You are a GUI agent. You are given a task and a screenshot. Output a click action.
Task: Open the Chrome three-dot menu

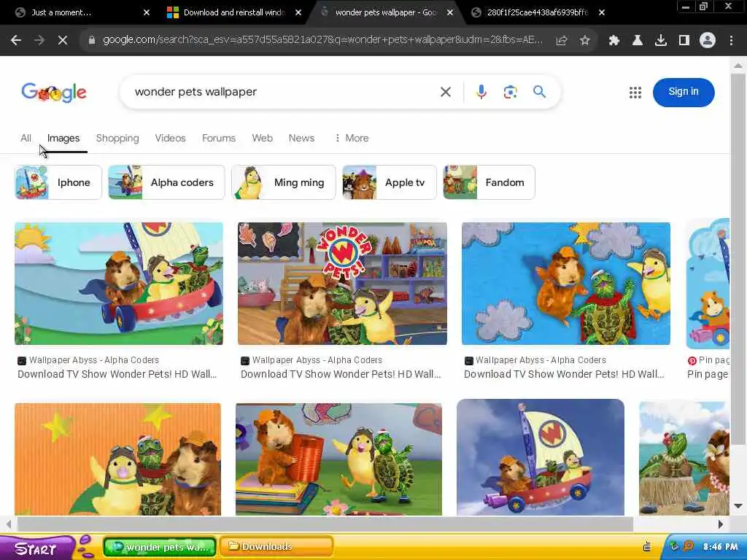pyautogui.click(x=731, y=41)
